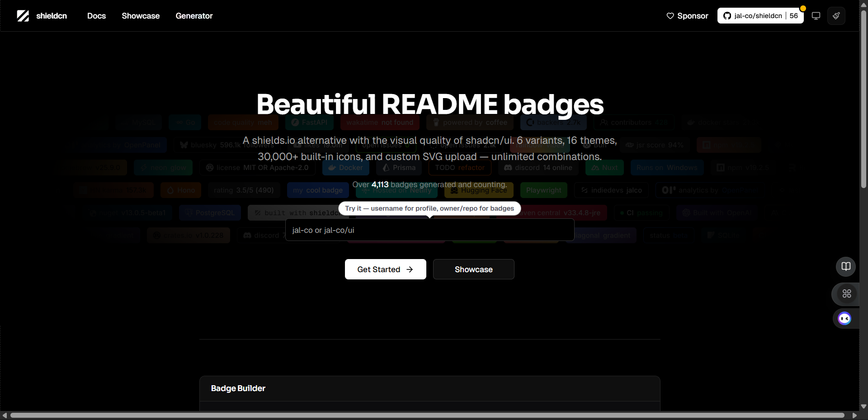This screenshot has height=420, width=868.
Task: Click the four-petal grid floating icon
Action: tap(847, 294)
